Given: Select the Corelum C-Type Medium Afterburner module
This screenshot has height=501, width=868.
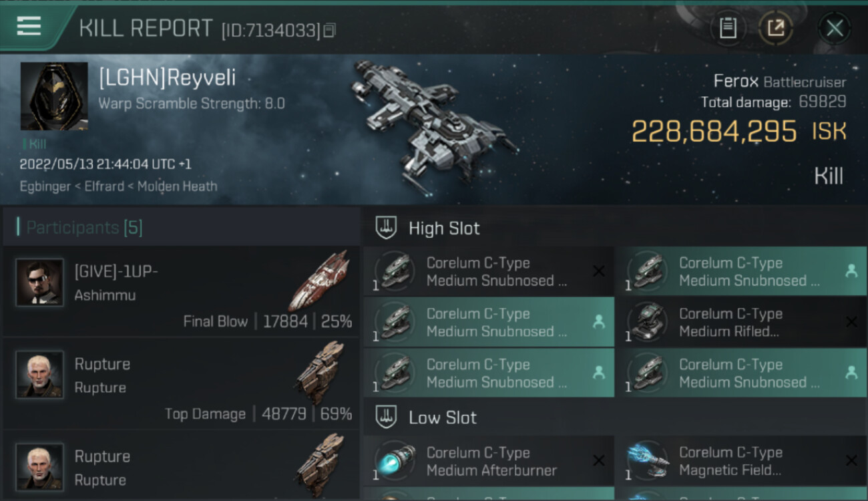Looking at the screenshot, I should [489, 461].
